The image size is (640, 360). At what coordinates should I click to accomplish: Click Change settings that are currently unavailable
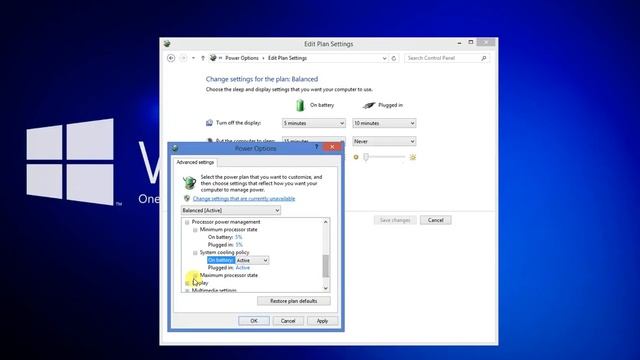pos(244,199)
